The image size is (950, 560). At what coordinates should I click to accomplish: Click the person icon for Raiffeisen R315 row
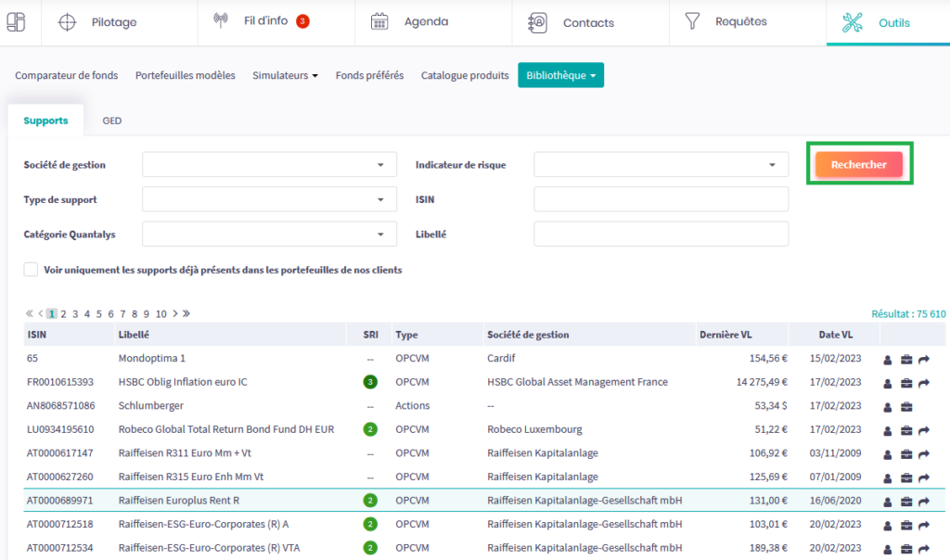888,477
